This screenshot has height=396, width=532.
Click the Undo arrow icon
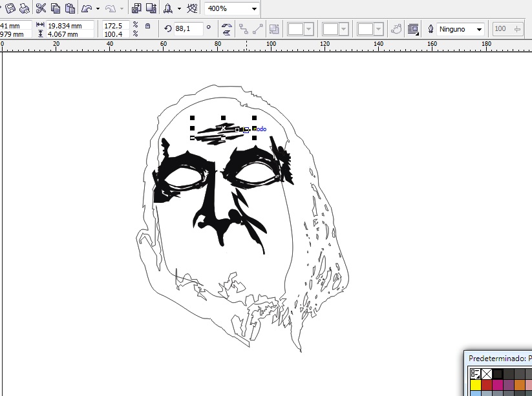point(87,8)
